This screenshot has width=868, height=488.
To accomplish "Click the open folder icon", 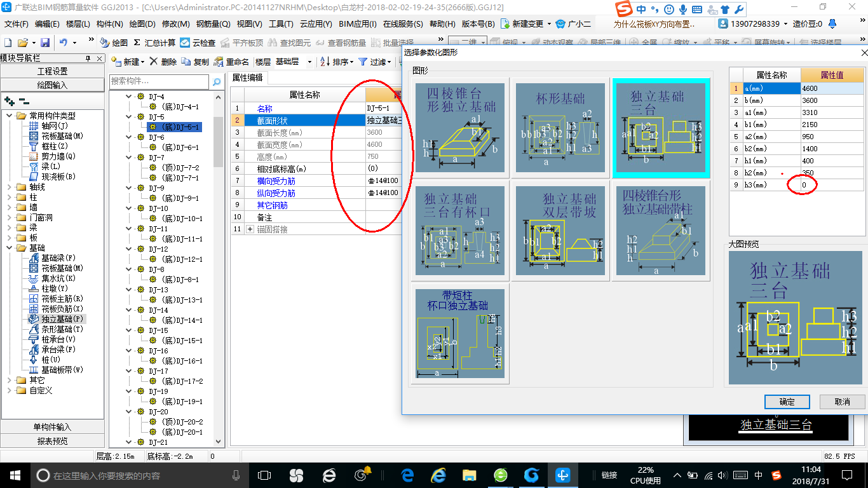I will point(22,43).
